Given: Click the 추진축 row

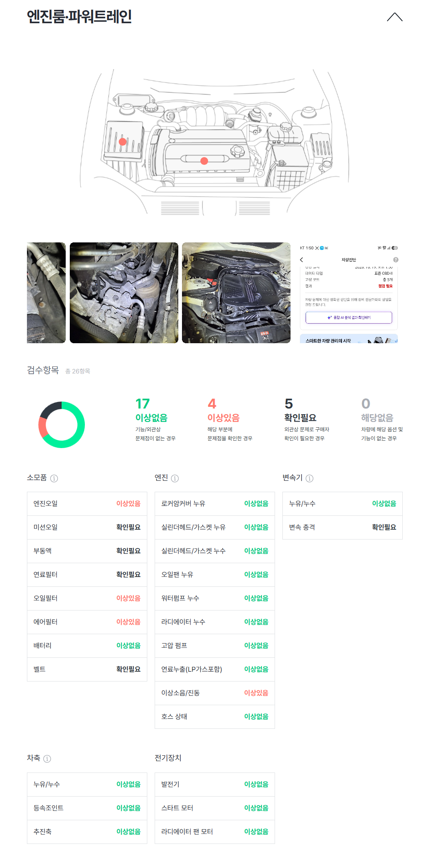Looking at the screenshot, I should click(87, 832).
